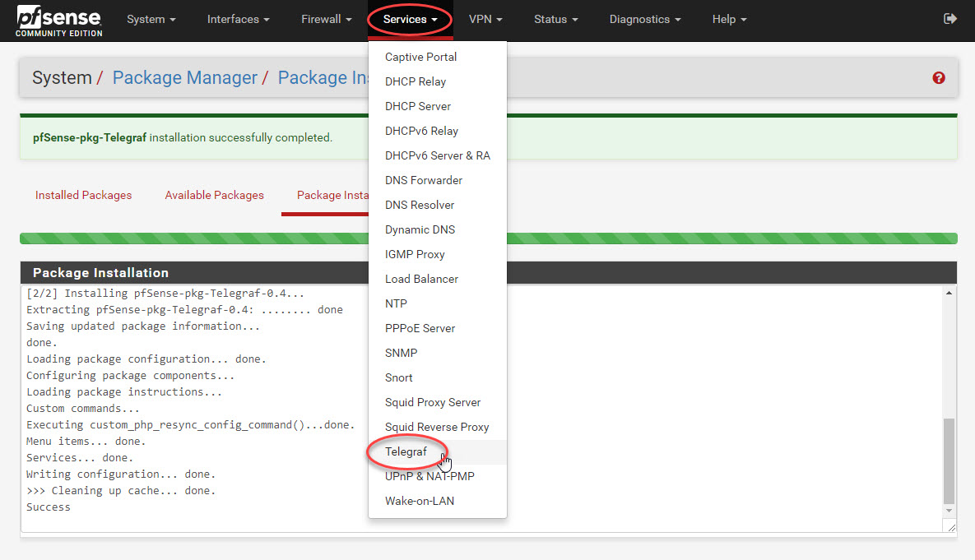Screen dimensions: 975x560
Task: Click the log scrollbar down arrow
Action: [949, 511]
